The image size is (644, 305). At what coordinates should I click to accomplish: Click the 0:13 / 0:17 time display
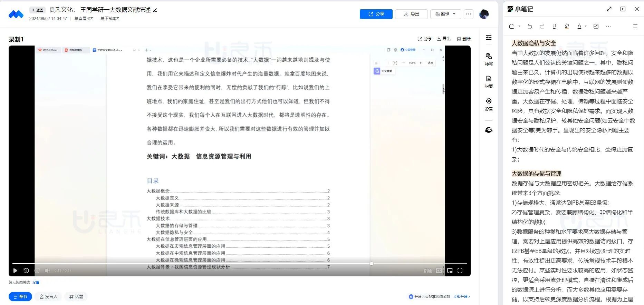[63, 270]
